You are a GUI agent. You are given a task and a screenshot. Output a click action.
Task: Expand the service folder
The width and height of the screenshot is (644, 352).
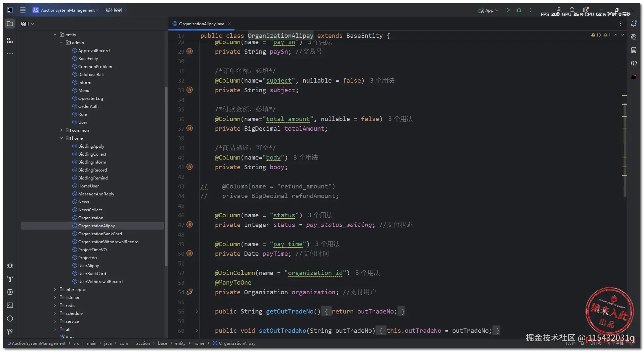tap(55, 321)
